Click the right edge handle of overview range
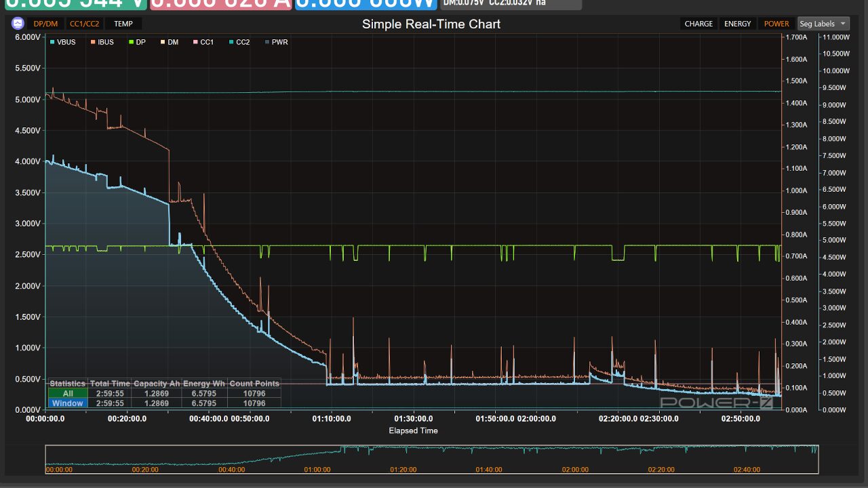Image resolution: width=868 pixels, height=488 pixels. (x=818, y=459)
